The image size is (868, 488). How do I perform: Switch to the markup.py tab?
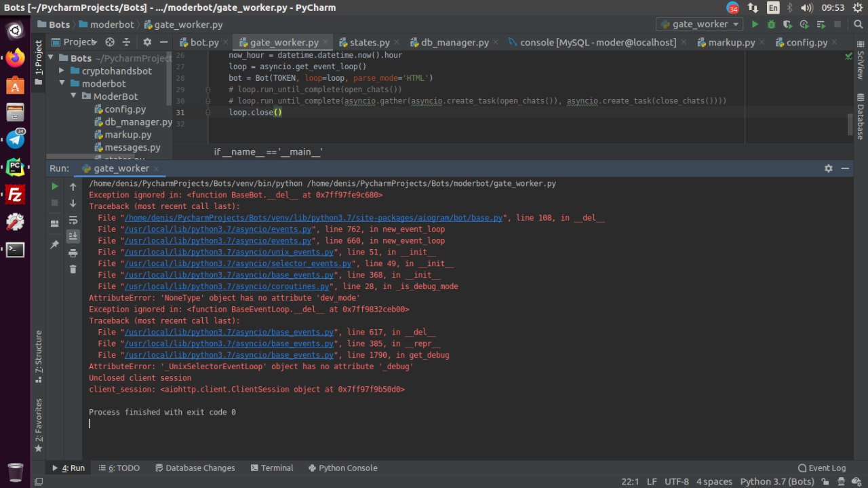click(731, 42)
